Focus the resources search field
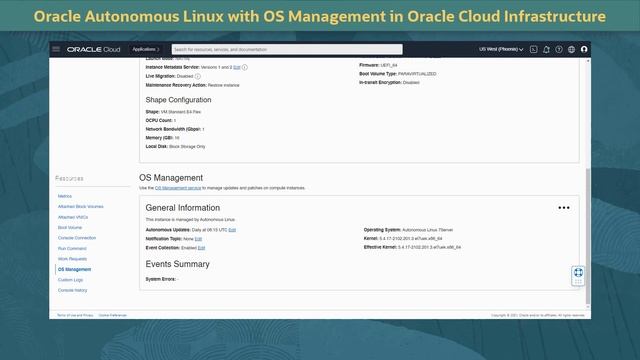 [287, 49]
